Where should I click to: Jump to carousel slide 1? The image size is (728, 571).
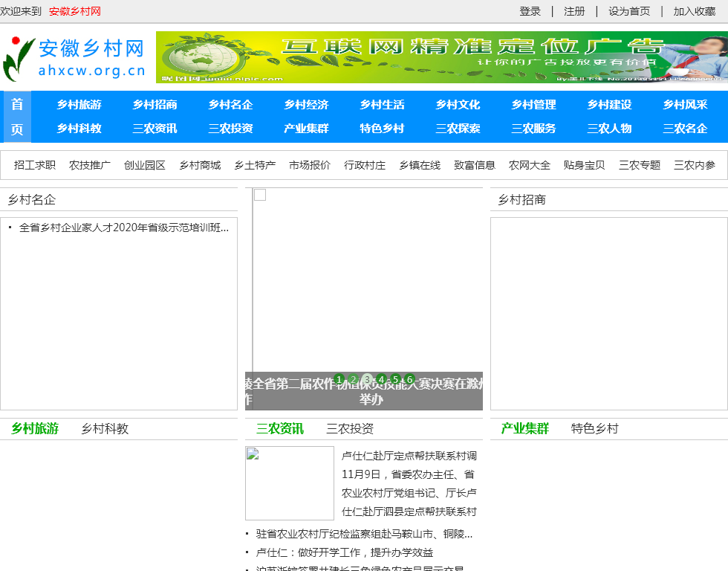coord(339,379)
